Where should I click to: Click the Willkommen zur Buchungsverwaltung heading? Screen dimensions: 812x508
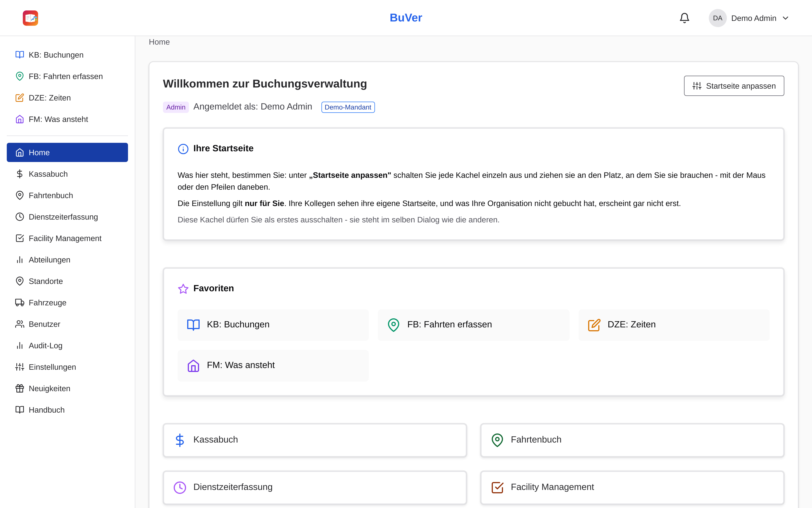pyautogui.click(x=265, y=84)
